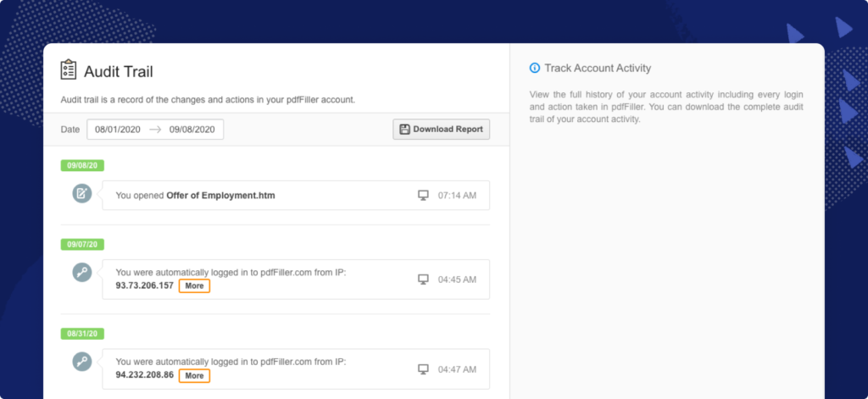The image size is (868, 399).
Task: Click the monitor icon next to 04:47 AM
Action: pyautogui.click(x=424, y=369)
